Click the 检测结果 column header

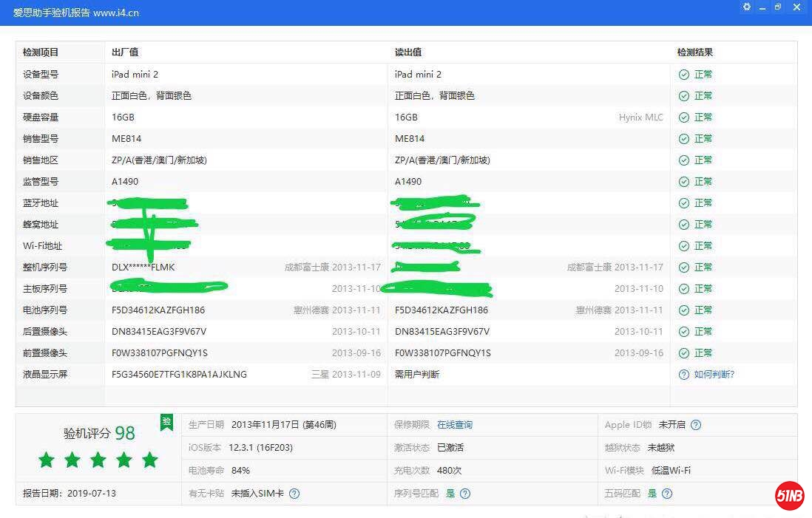tap(694, 52)
